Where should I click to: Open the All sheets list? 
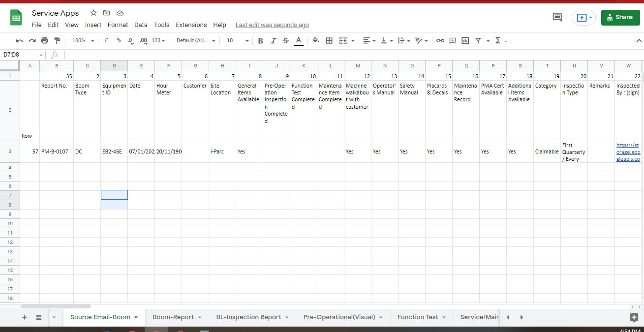(x=38, y=317)
